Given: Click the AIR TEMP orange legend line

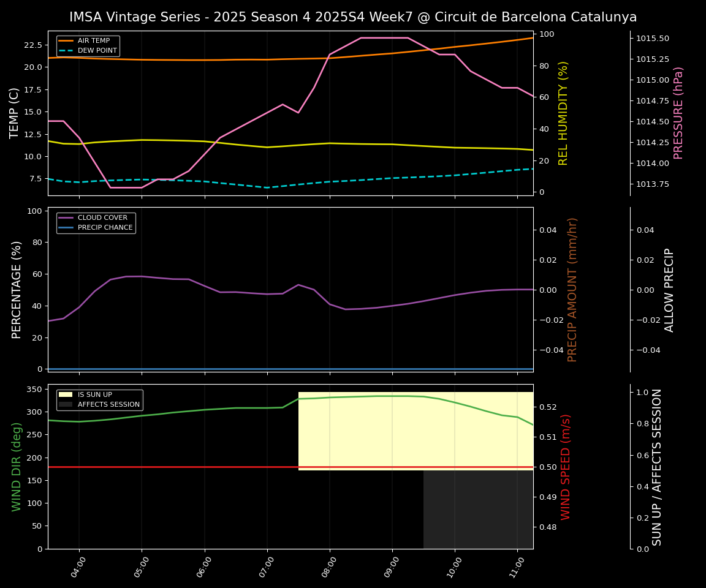Looking at the screenshot, I should (67, 41).
